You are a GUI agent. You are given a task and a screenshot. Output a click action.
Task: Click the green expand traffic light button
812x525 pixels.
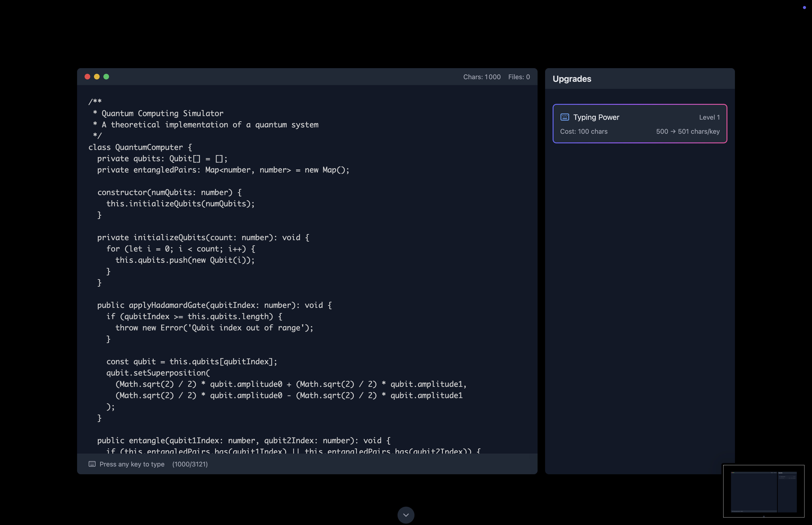(107, 77)
